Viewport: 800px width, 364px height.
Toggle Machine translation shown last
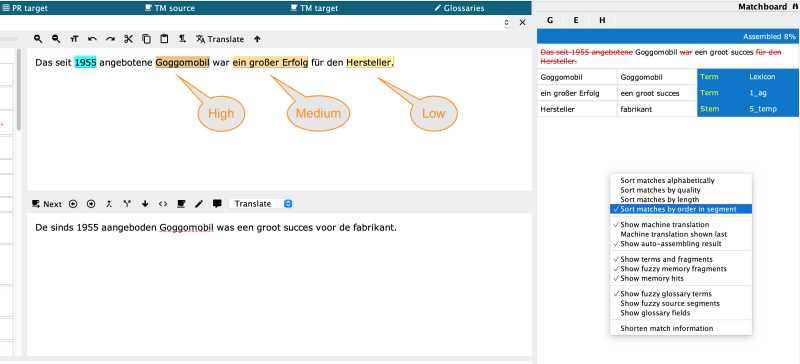(x=681, y=234)
